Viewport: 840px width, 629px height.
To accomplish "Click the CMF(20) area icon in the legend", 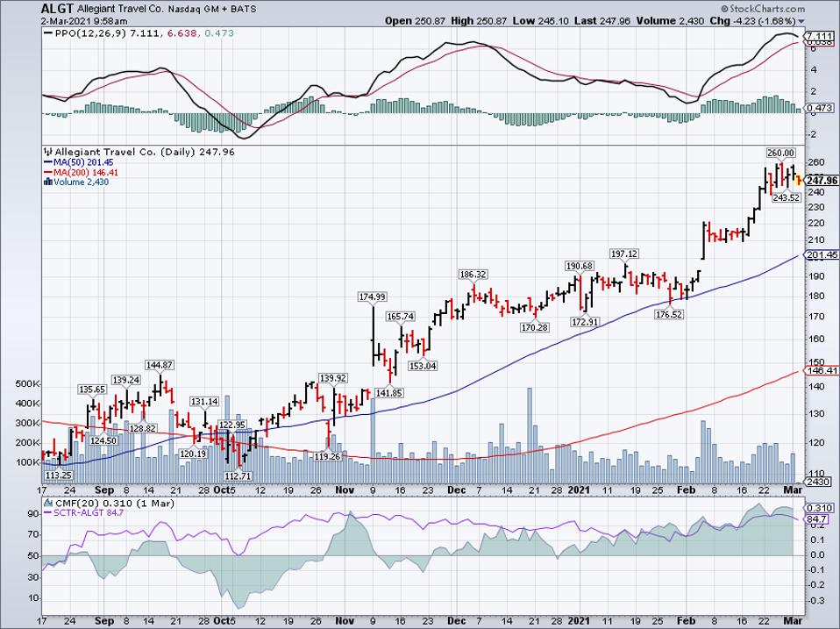I will pyautogui.click(x=48, y=503).
